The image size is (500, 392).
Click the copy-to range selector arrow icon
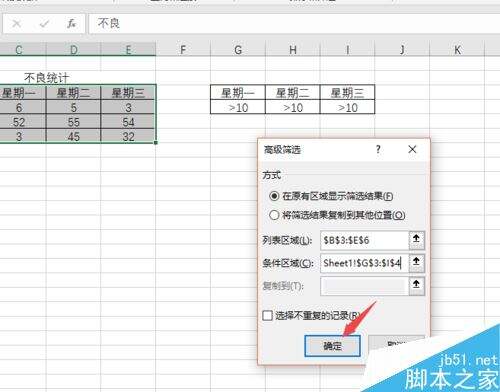pos(416,286)
